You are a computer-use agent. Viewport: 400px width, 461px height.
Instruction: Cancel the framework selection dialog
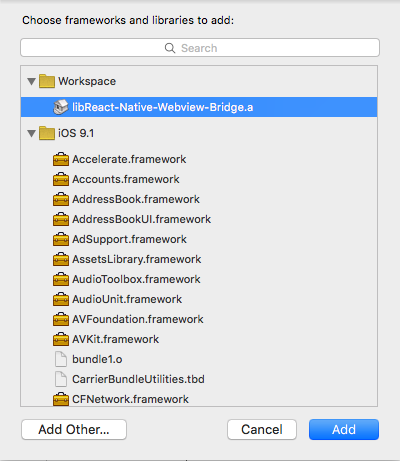click(x=262, y=429)
